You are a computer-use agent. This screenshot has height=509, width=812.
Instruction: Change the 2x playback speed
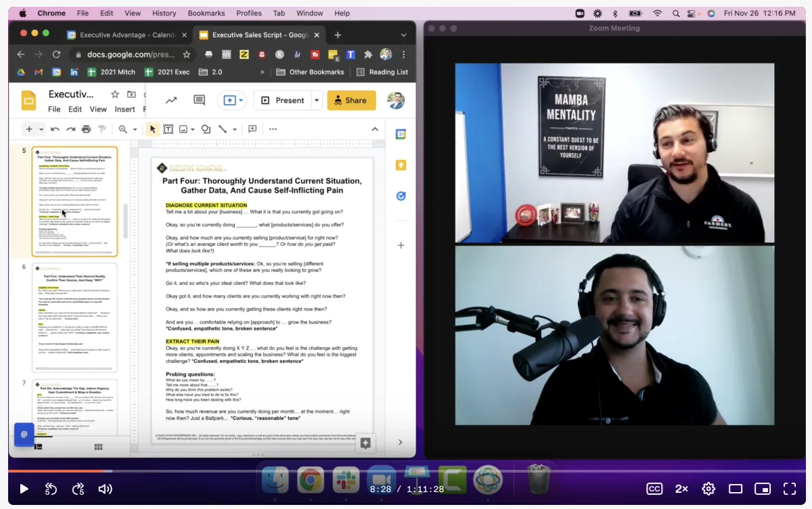[681, 489]
